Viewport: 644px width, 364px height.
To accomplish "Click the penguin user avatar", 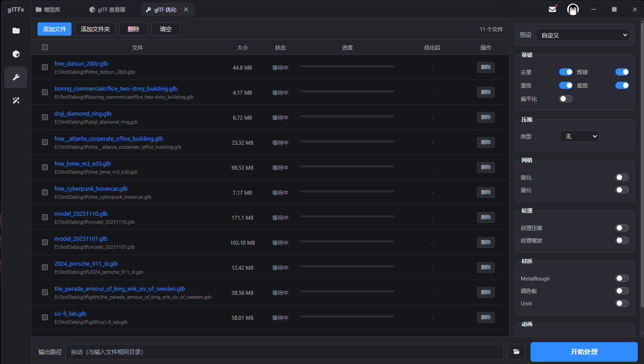I will pyautogui.click(x=573, y=9).
